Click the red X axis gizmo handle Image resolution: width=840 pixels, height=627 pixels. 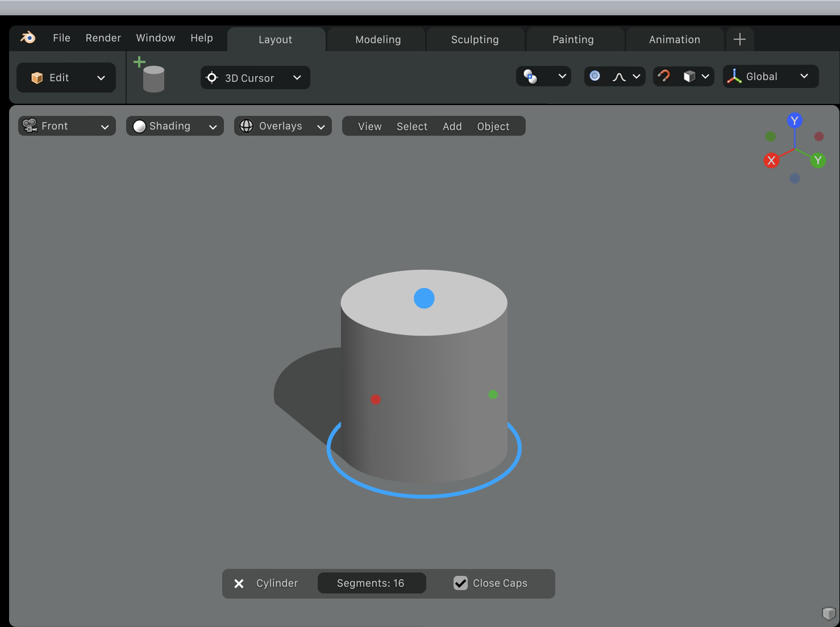[771, 160]
